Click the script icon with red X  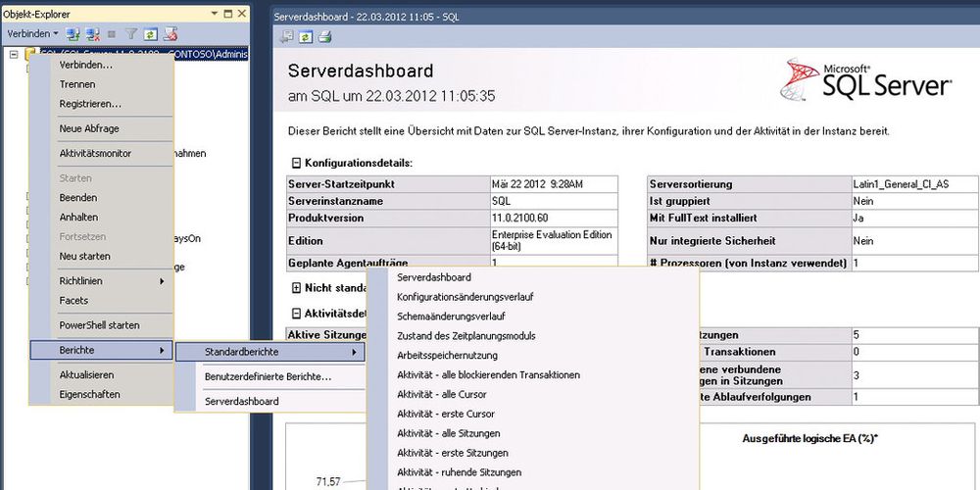tap(170, 33)
